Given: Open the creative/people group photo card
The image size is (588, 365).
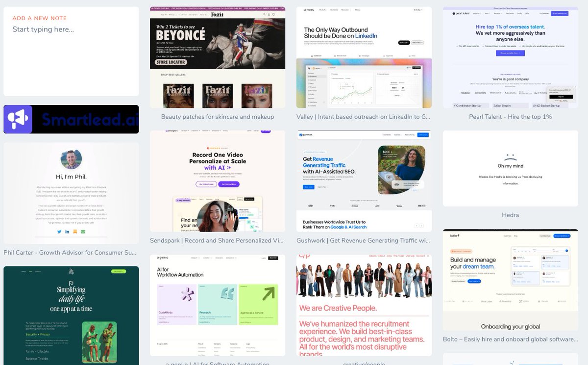Looking at the screenshot, I should [364, 305].
